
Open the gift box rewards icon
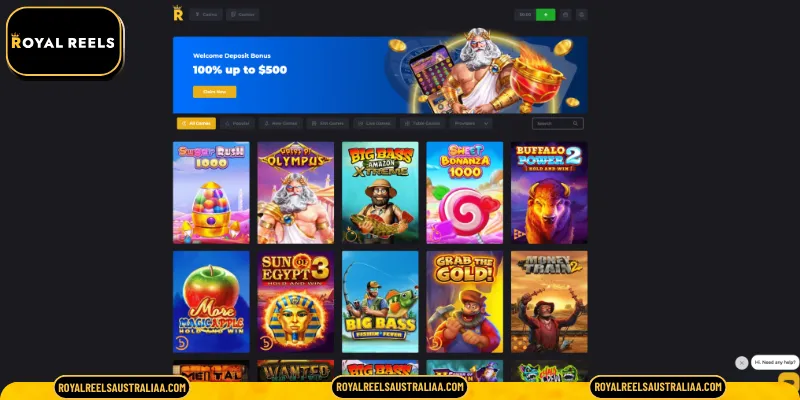click(565, 15)
